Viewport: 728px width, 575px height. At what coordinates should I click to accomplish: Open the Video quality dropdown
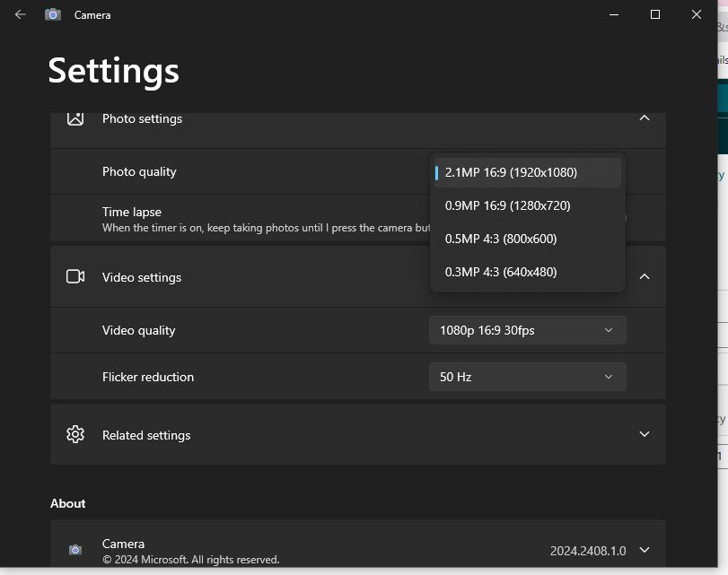[527, 330]
